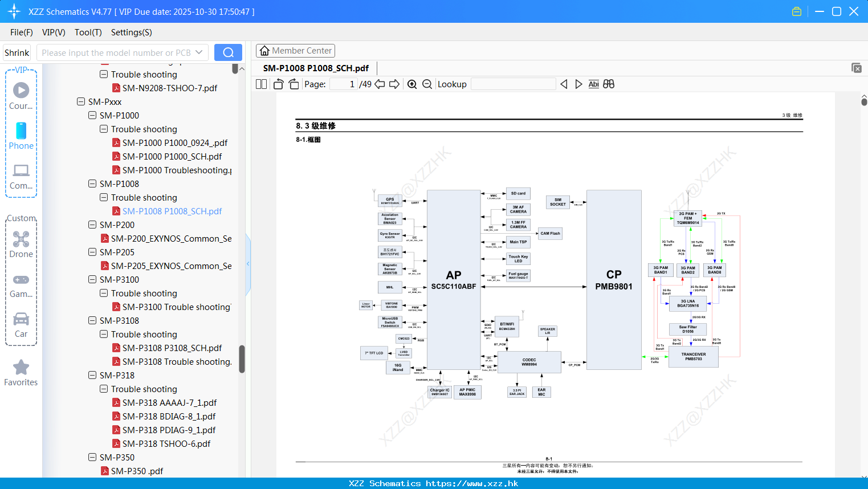Collapse the SM-P318 node
This screenshot has height=489, width=868.
92,375
